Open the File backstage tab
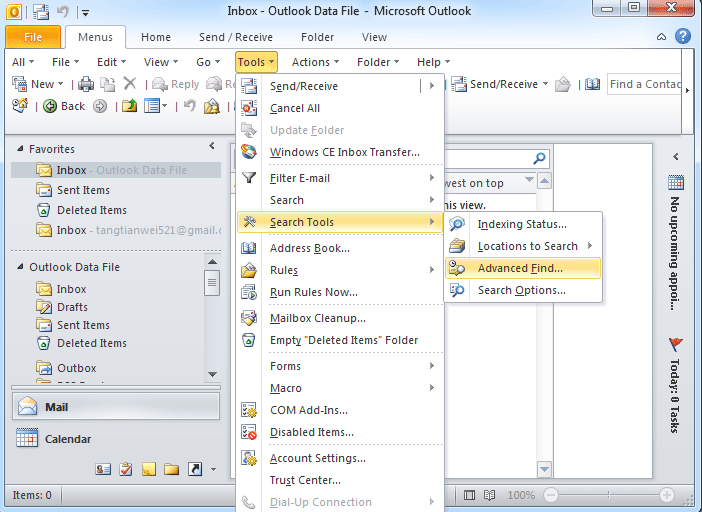The image size is (702, 512). point(33,37)
